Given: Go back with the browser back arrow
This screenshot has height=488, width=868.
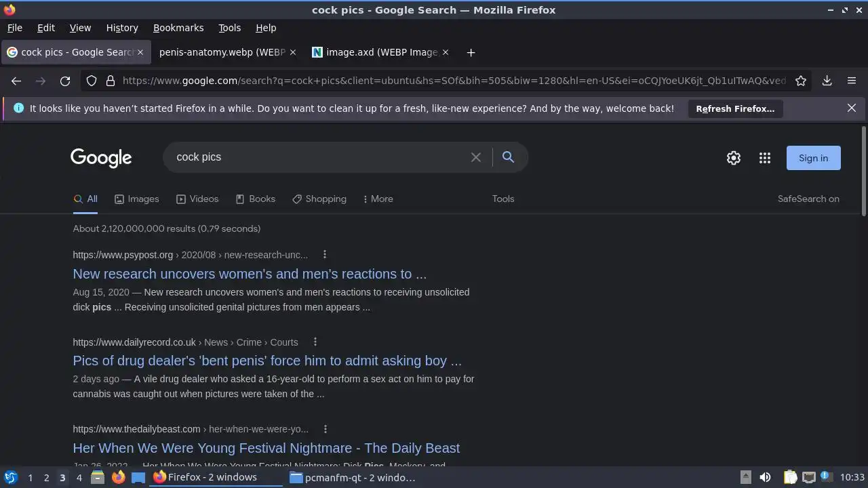Looking at the screenshot, I should pyautogui.click(x=16, y=81).
